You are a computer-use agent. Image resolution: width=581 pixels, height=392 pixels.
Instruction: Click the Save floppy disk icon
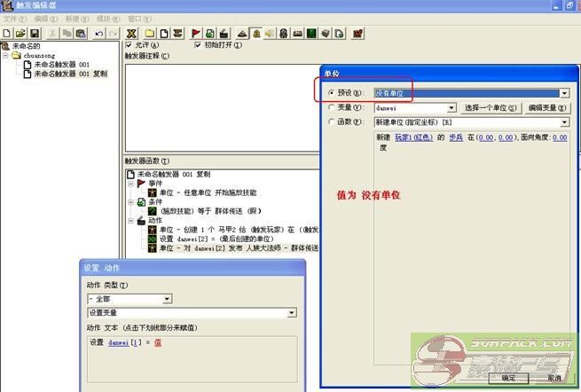coord(35,33)
